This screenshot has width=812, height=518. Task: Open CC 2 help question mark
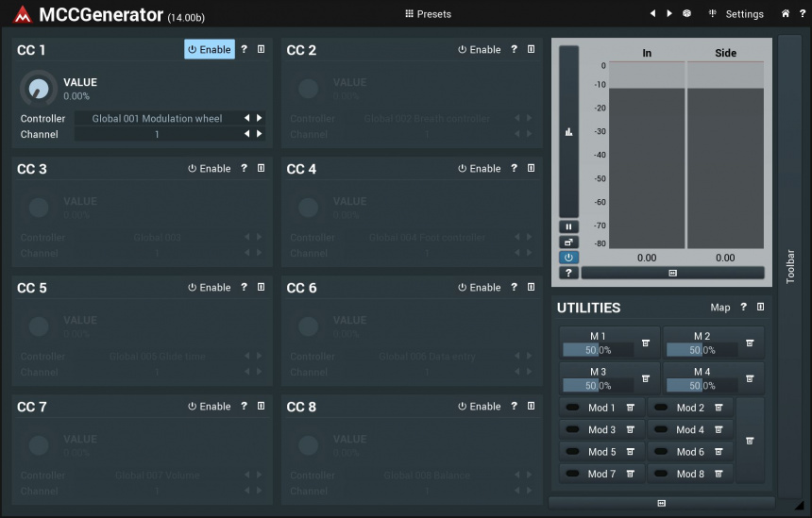click(x=514, y=49)
